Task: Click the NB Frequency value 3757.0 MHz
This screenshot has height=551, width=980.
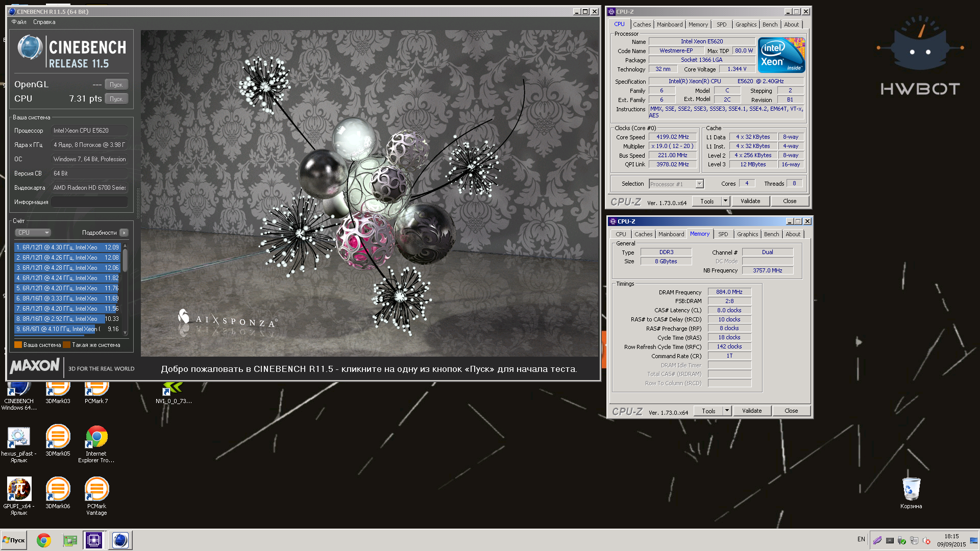Action: tap(768, 270)
